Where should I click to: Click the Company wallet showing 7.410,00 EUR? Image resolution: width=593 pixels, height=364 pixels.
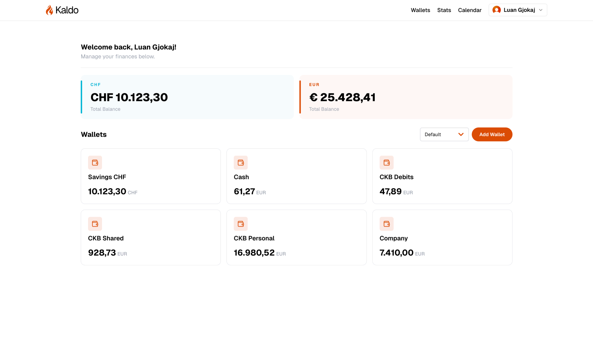coord(442,237)
